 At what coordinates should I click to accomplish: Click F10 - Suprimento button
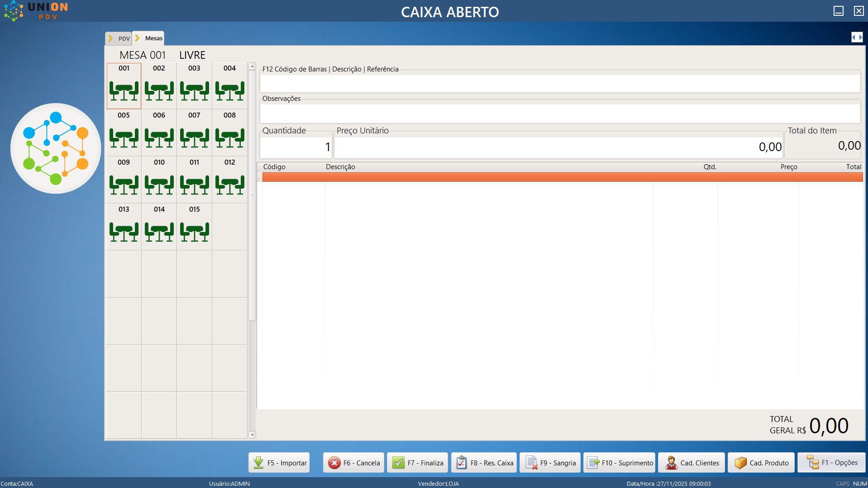tap(619, 463)
